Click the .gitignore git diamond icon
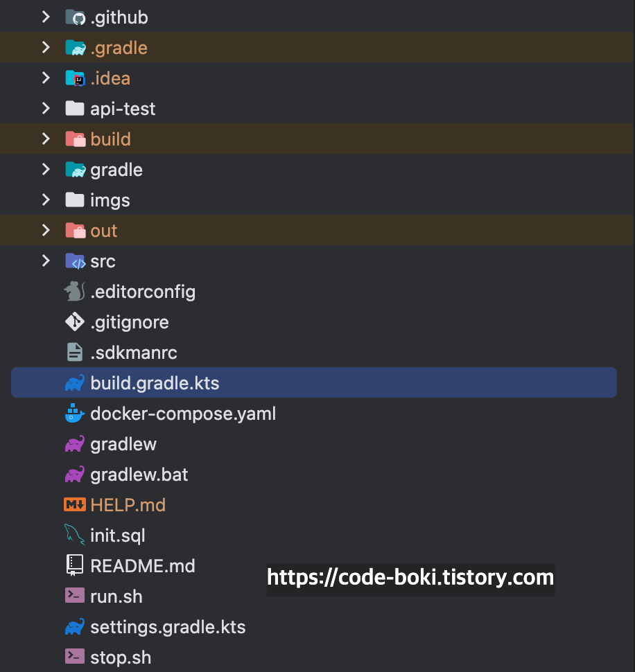The image size is (635, 672). tap(75, 322)
